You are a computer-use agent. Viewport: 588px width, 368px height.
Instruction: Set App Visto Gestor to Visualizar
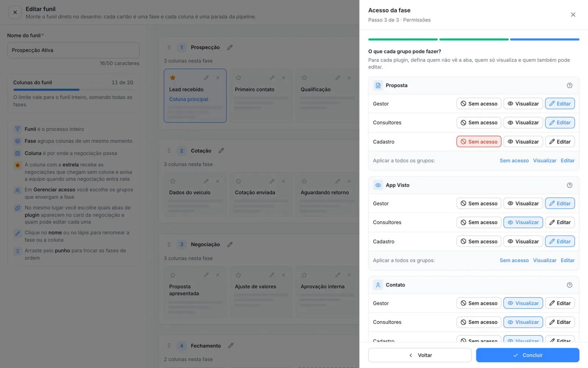pyautogui.click(x=523, y=204)
